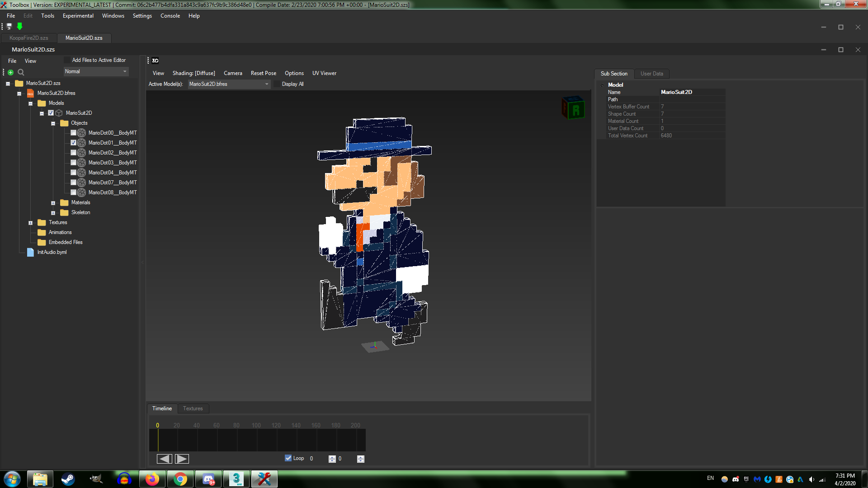This screenshot has height=488, width=868.
Task: Click the play forward button in the timeline
Action: (182, 459)
